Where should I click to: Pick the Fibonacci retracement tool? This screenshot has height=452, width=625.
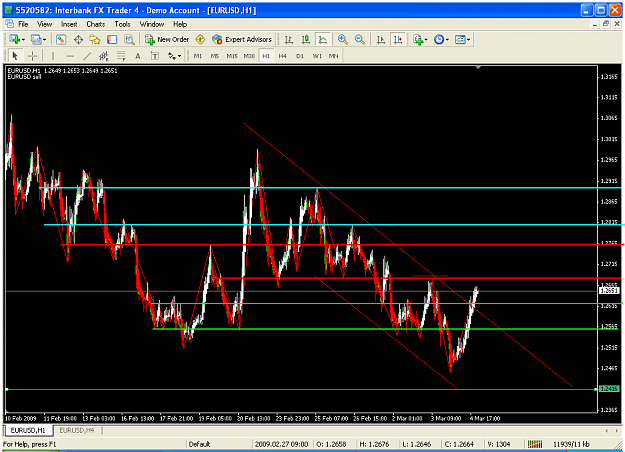click(121, 56)
